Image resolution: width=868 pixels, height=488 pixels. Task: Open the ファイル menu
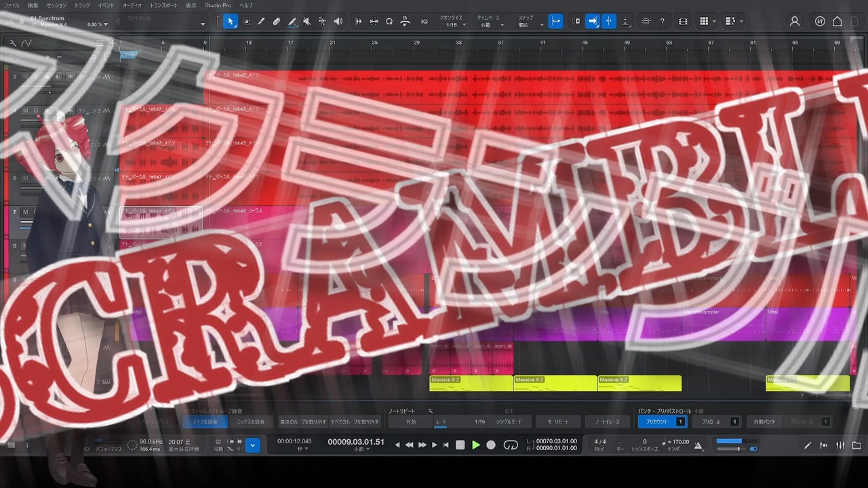(x=12, y=5)
